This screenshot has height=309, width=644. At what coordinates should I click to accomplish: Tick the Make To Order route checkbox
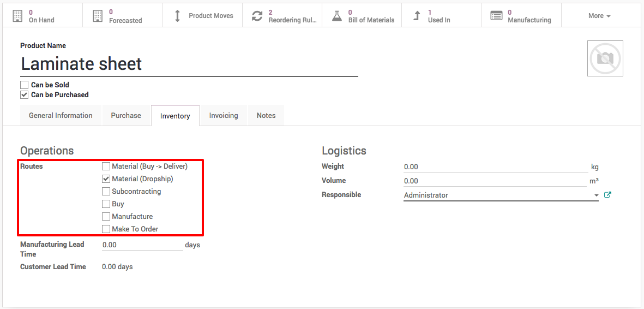point(106,229)
